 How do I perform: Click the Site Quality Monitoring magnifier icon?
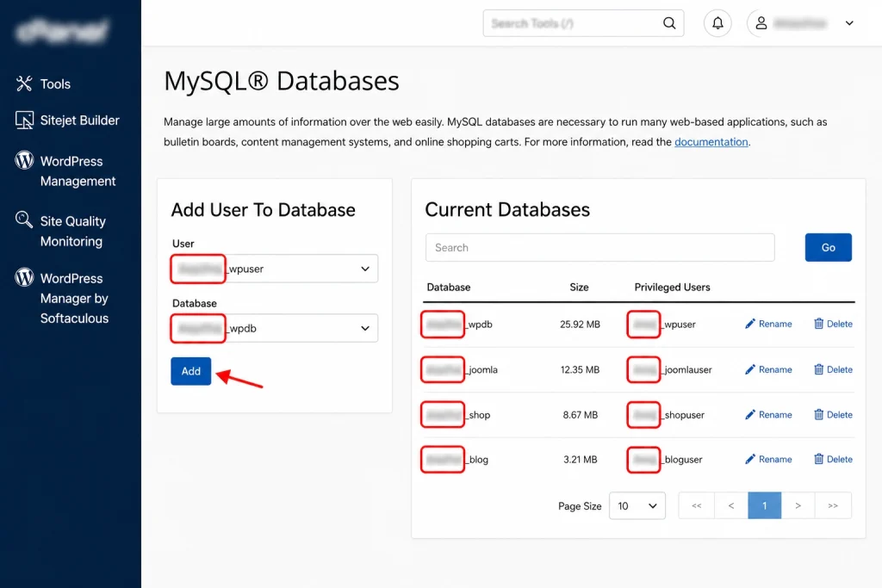[23, 220]
